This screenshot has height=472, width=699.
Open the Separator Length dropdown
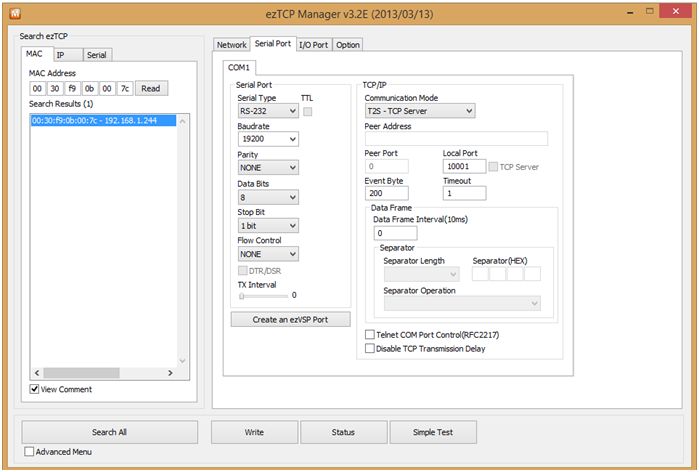[421, 274]
